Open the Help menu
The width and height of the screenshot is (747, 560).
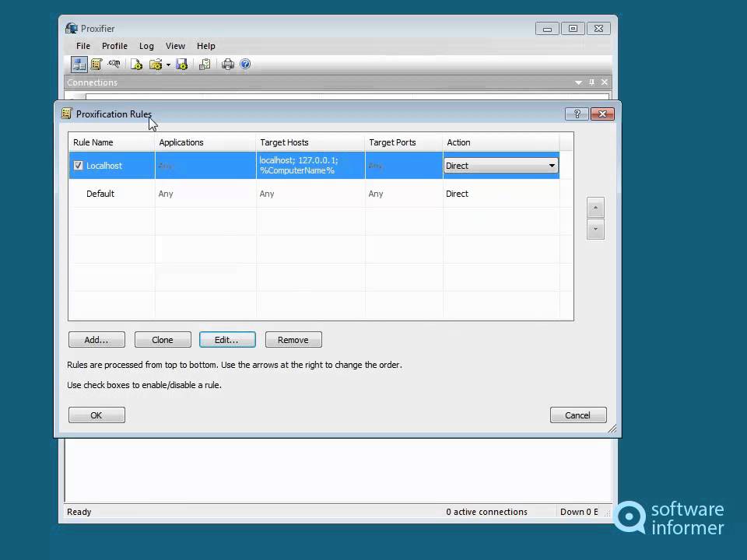pyautogui.click(x=205, y=46)
